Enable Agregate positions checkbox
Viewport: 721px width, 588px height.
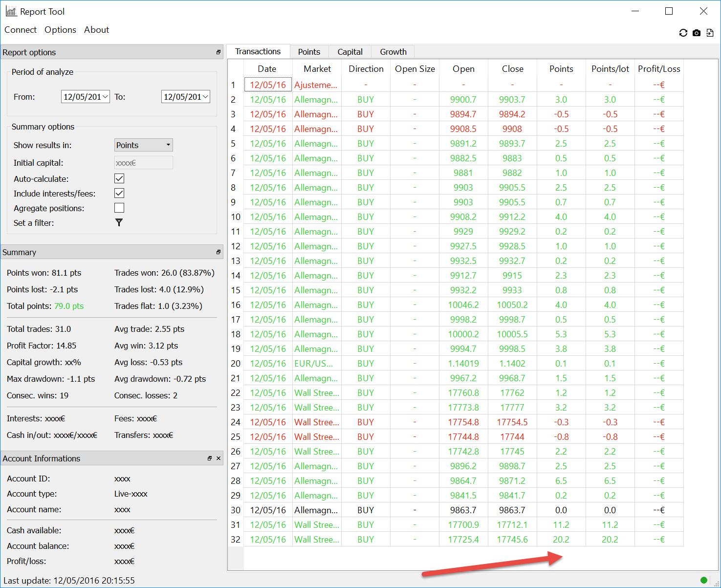(x=119, y=208)
